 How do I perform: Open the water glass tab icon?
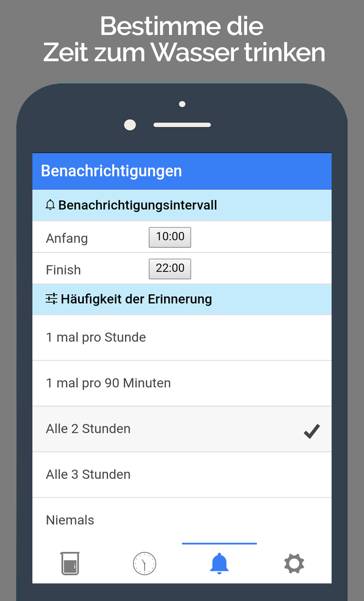[70, 563]
